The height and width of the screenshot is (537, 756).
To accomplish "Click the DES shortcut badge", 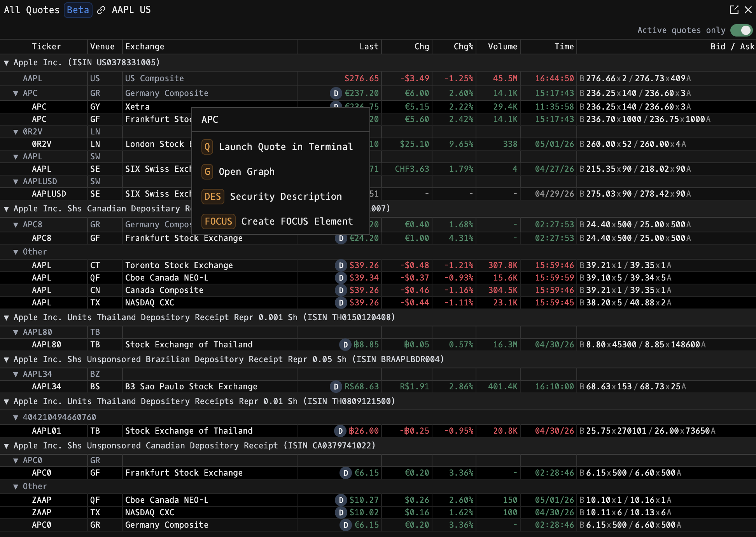I will (x=213, y=197).
